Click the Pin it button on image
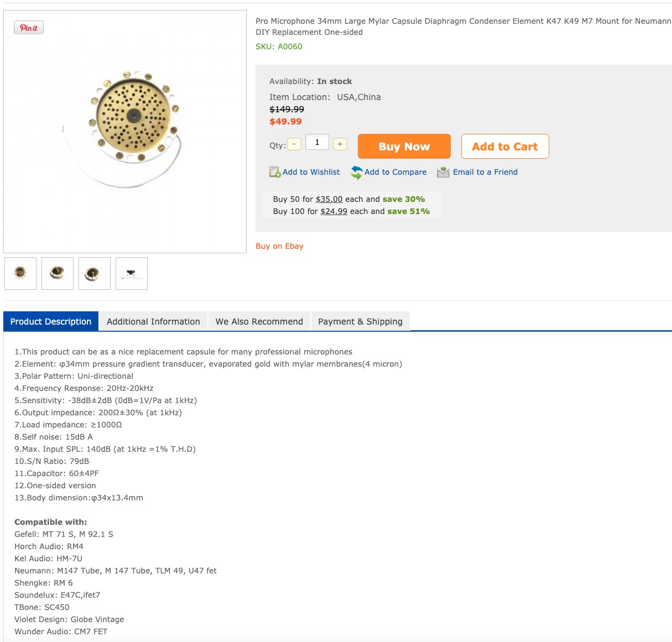Screen dimensions: 672x642 pyautogui.click(x=29, y=28)
